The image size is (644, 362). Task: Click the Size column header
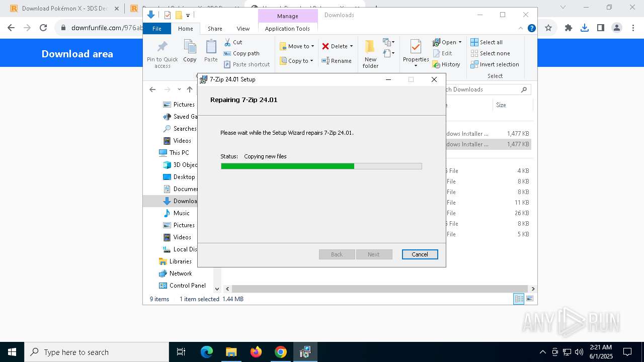click(512, 105)
